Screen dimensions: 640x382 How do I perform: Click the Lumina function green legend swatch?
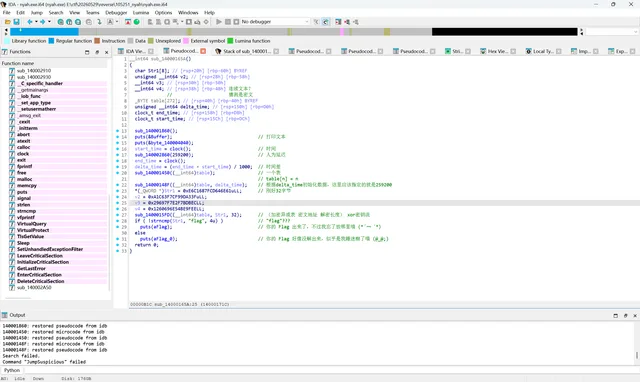pos(230,41)
